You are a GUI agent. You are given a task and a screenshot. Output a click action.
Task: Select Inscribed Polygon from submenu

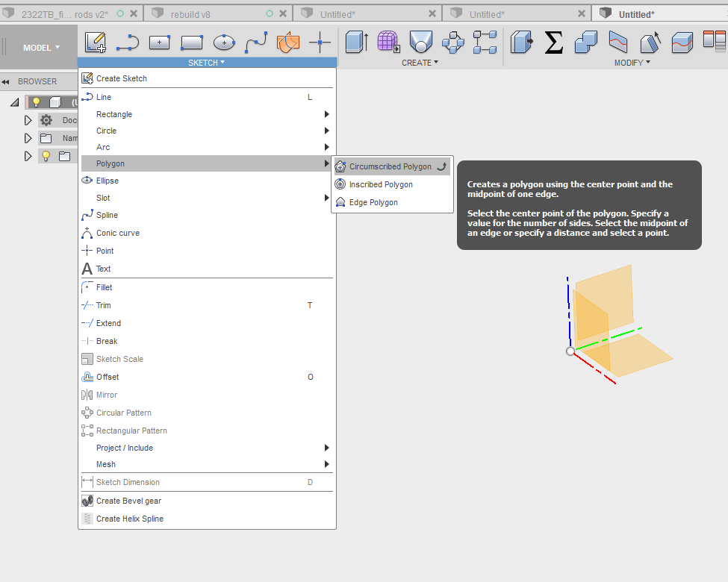[x=381, y=184]
